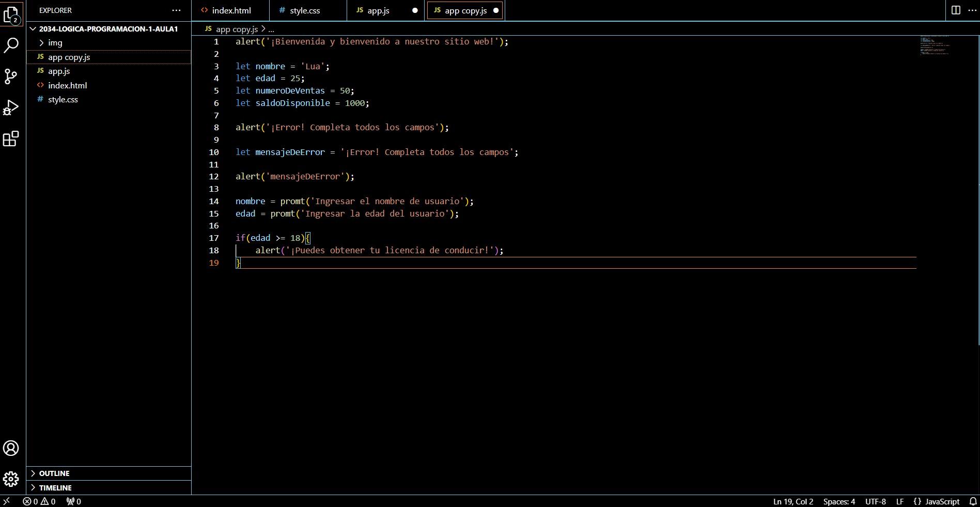Change end of line sequence LF
This screenshot has height=507, width=980.
[900, 501]
